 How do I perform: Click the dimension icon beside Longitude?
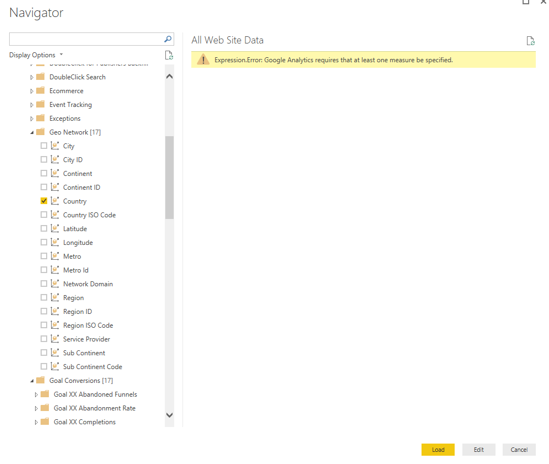55,242
